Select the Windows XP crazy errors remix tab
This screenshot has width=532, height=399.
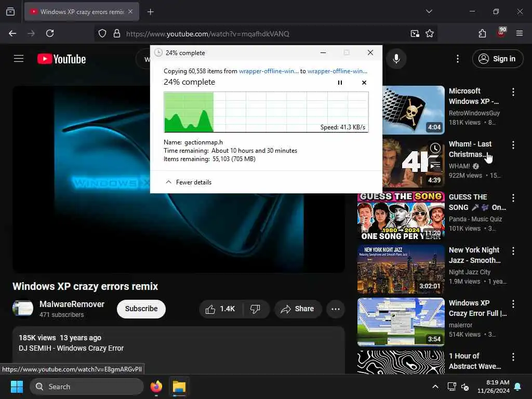click(82, 12)
